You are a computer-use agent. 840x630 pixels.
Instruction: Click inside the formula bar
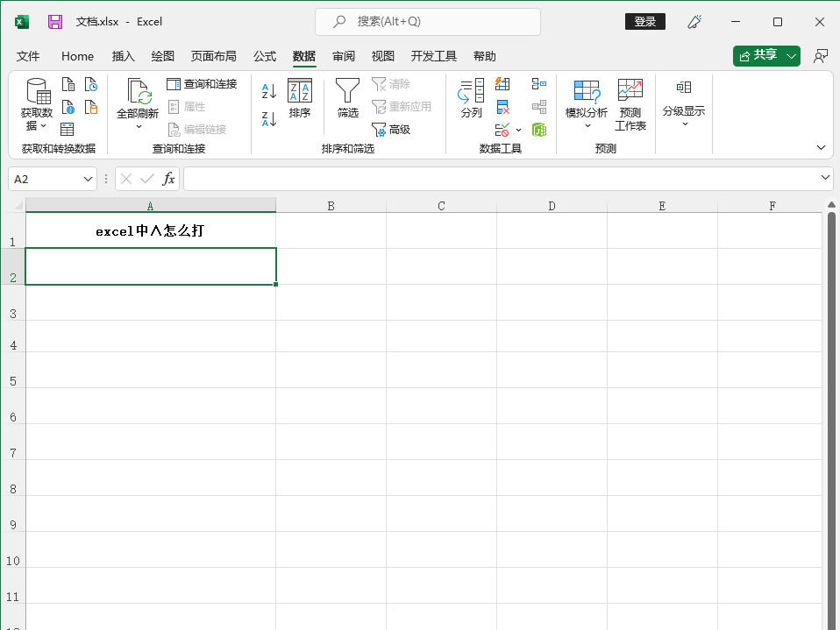tap(501, 179)
